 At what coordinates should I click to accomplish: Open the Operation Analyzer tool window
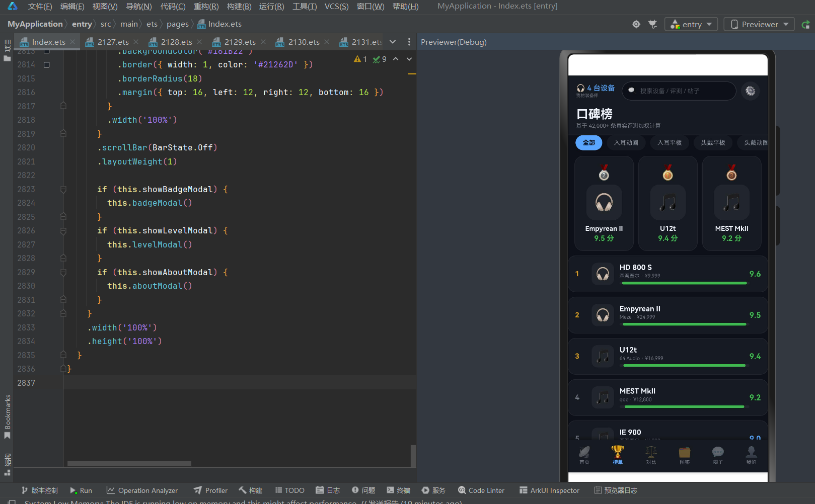pyautogui.click(x=142, y=490)
